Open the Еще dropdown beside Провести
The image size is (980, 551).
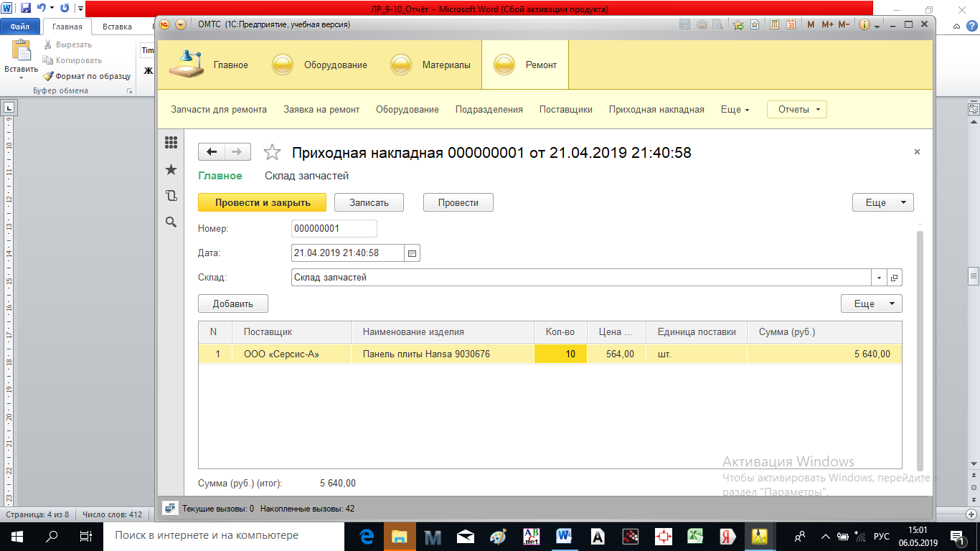(882, 203)
